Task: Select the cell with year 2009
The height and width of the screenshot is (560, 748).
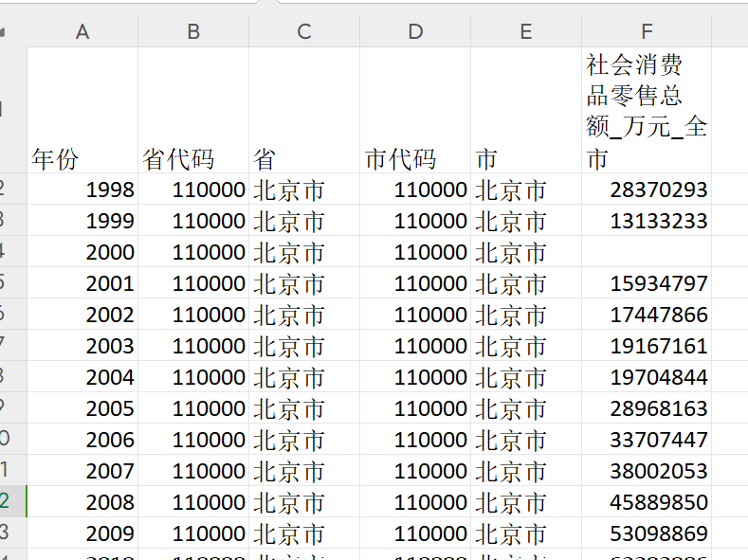Action: 82,533
